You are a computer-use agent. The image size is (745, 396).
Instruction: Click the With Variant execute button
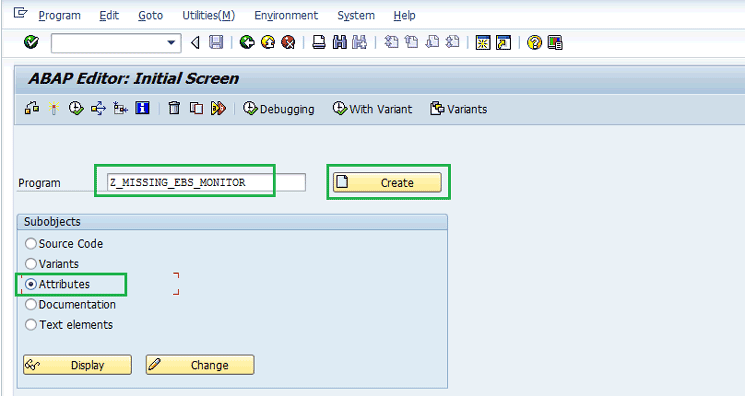(372, 109)
